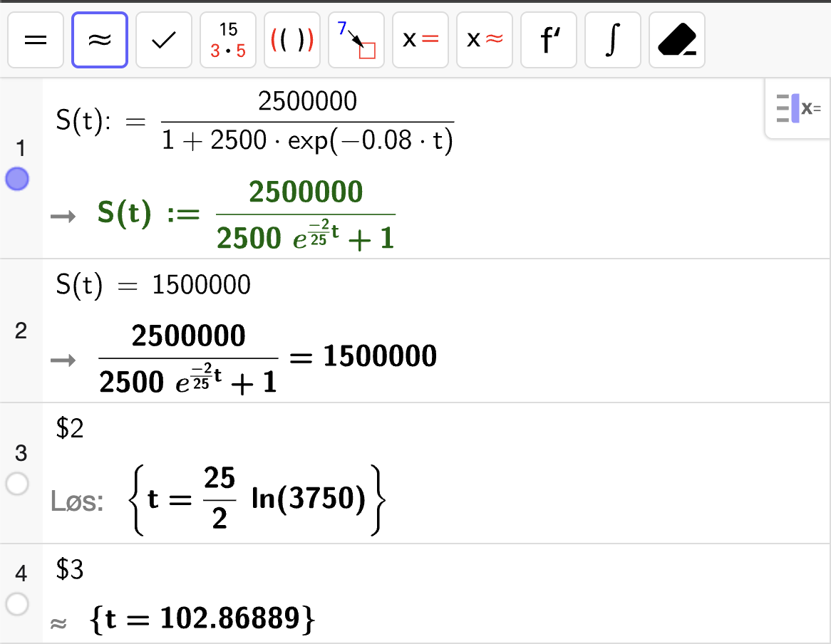Select the Factor tool (15 = 3·5)
Image resolution: width=831 pixels, height=644 pixels.
(x=228, y=40)
